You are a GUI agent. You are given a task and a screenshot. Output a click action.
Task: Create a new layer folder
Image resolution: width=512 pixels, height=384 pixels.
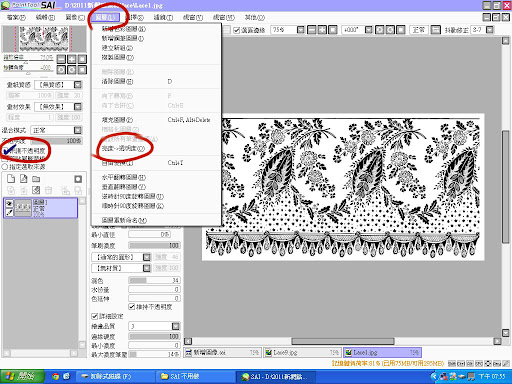tap(36, 179)
